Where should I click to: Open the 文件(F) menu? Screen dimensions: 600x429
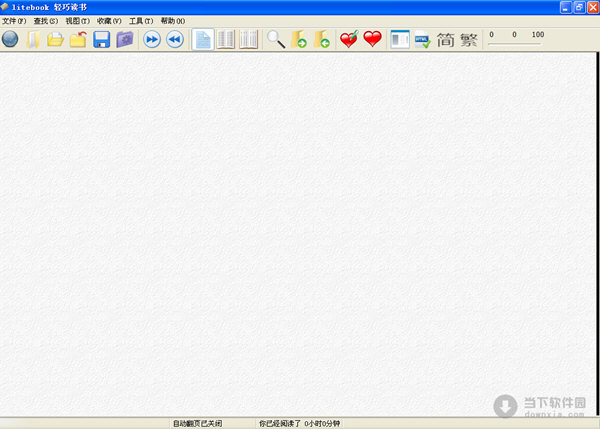[14, 21]
